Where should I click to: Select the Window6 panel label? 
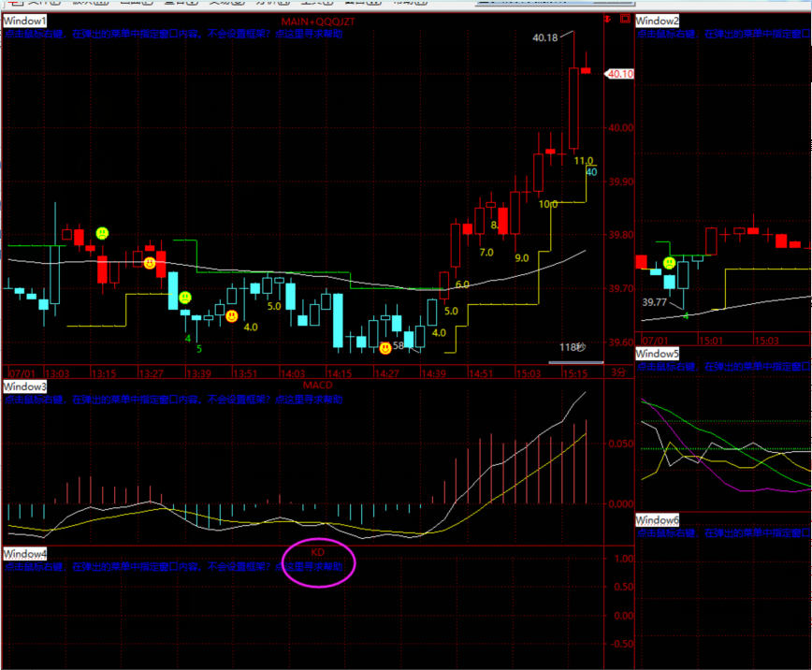click(x=659, y=519)
